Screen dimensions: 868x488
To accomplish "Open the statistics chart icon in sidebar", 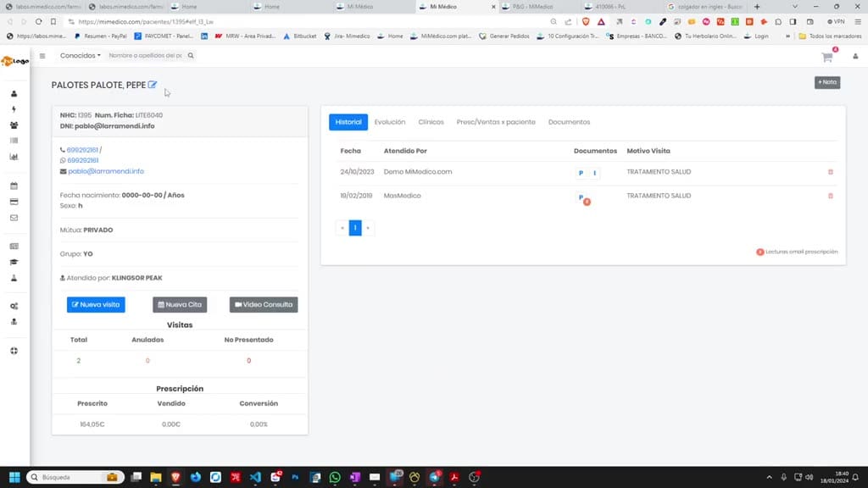I will (x=14, y=157).
